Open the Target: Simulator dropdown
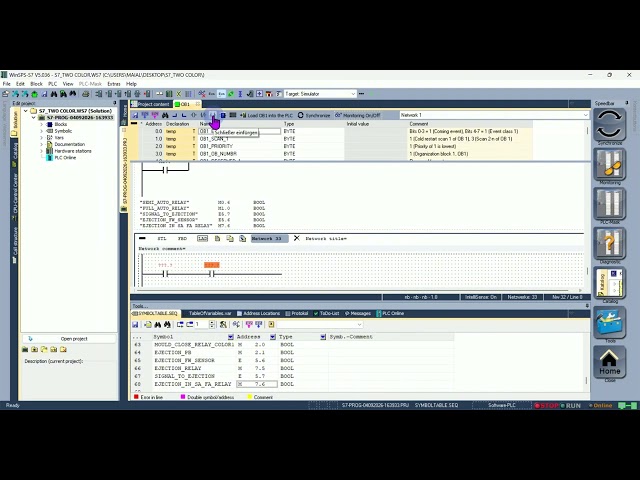This screenshot has width=640, height=480. click(320, 94)
